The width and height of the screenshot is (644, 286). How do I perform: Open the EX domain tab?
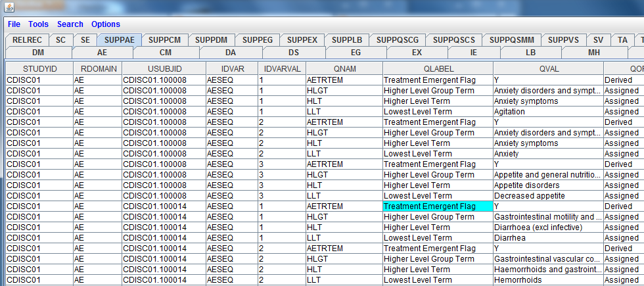pyautogui.click(x=417, y=53)
